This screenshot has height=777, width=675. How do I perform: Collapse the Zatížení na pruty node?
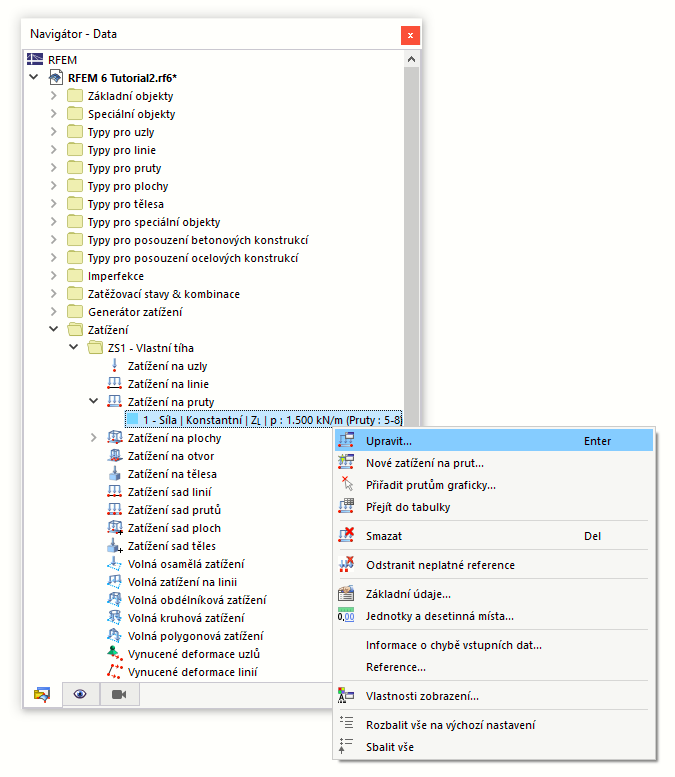pos(93,401)
